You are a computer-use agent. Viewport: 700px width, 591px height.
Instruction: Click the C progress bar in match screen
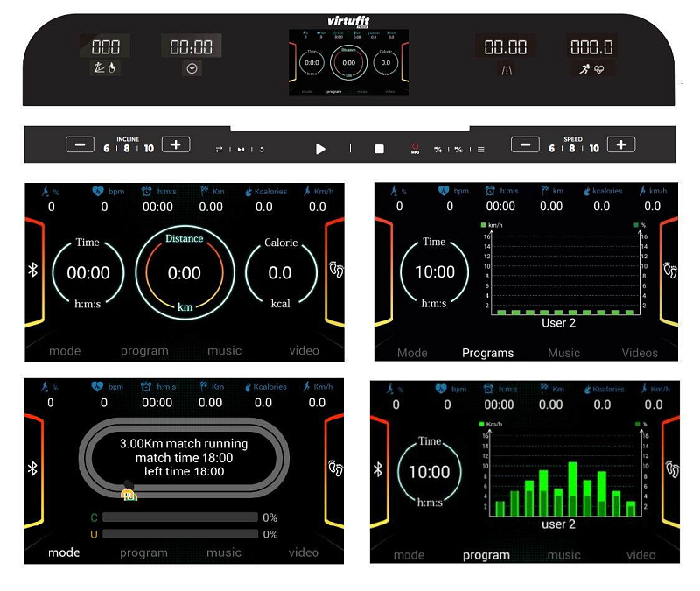[x=179, y=517]
